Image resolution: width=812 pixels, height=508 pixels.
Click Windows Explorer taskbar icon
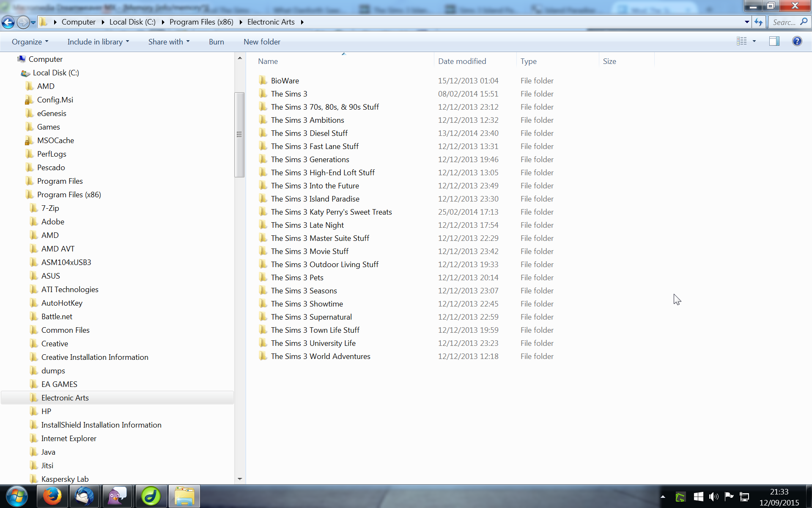(x=184, y=496)
